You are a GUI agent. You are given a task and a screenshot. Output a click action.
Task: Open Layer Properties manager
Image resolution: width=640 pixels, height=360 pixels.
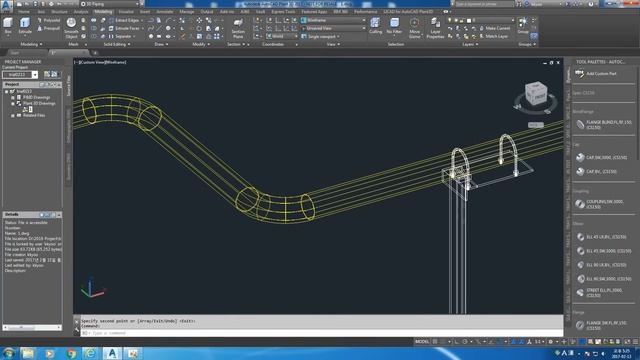[x=435, y=28]
